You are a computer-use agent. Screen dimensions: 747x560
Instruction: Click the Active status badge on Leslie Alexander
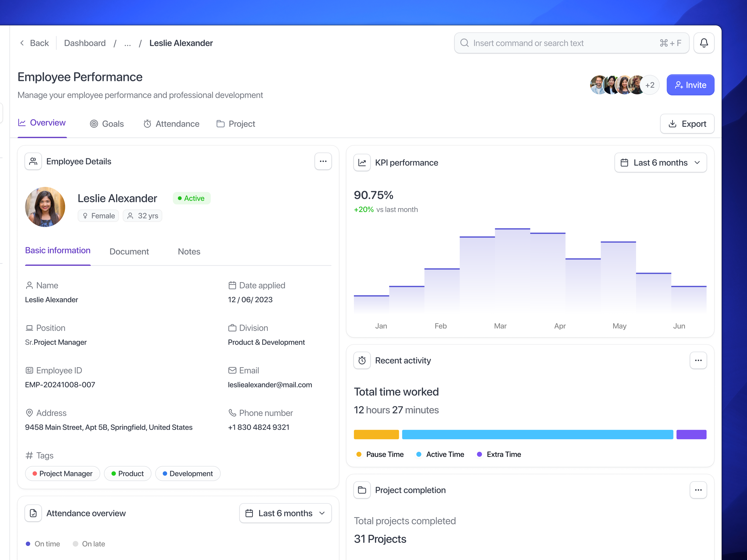coord(191,198)
